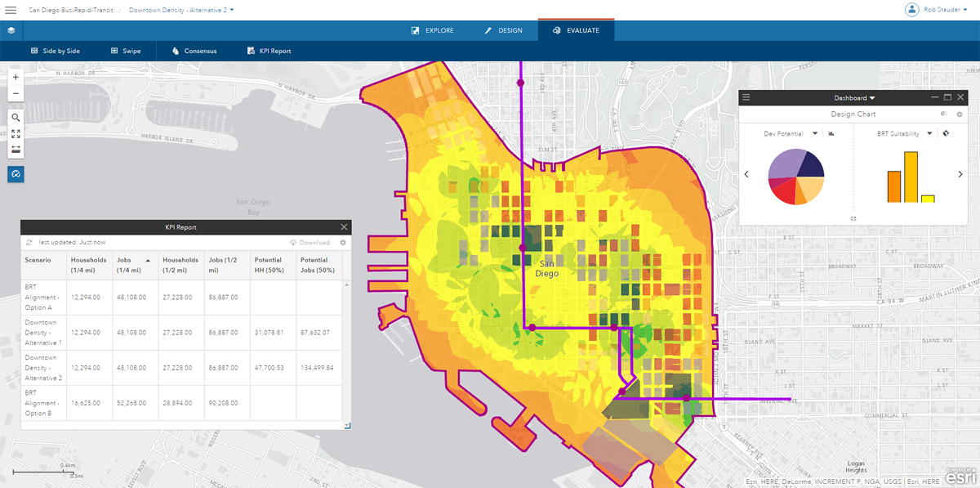Open the measure tool in the map sidebar
This screenshot has height=488, width=980.
(16, 149)
